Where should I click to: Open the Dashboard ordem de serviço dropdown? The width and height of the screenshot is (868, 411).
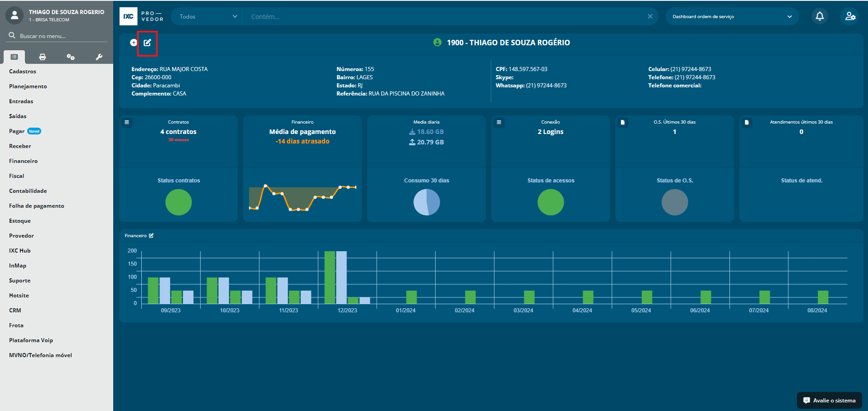point(731,17)
